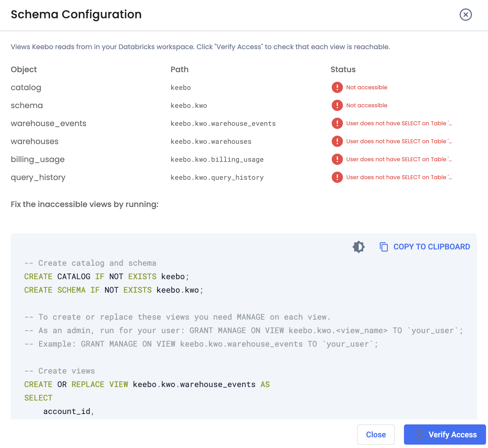The width and height of the screenshot is (488, 448).
Task: Select 'Not accessible' status for catalog
Action: (367, 87)
